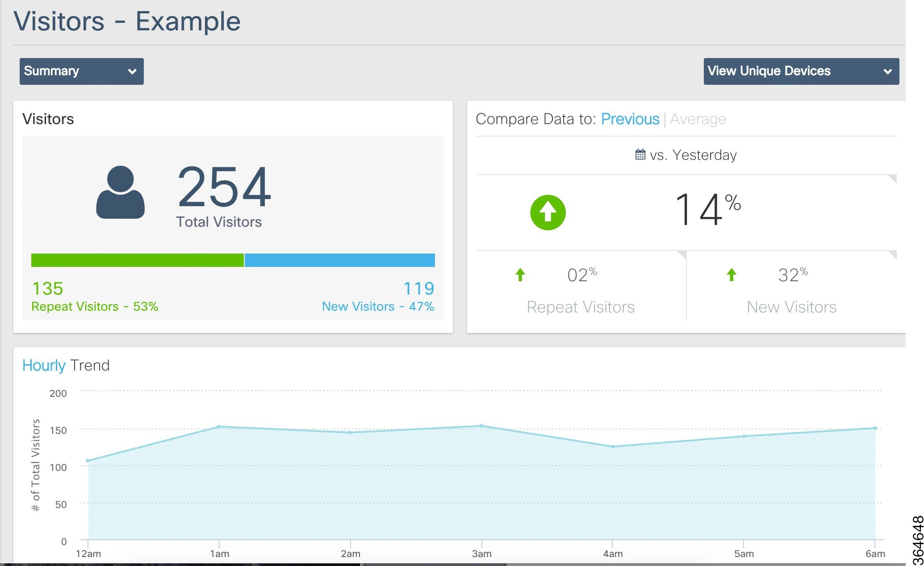Click the Hourly trend link
This screenshot has height=566, width=924.
pos(44,365)
